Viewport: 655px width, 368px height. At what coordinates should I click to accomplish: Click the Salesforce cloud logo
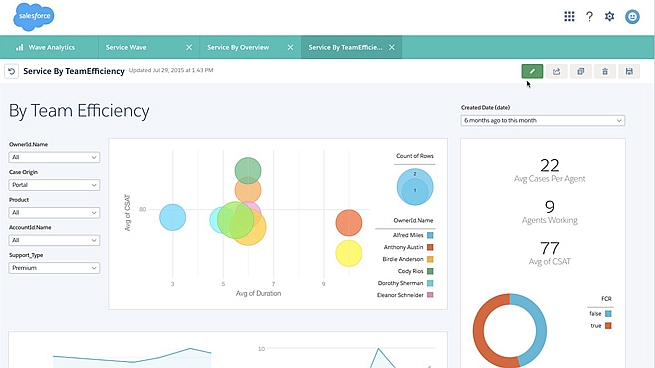(34, 17)
